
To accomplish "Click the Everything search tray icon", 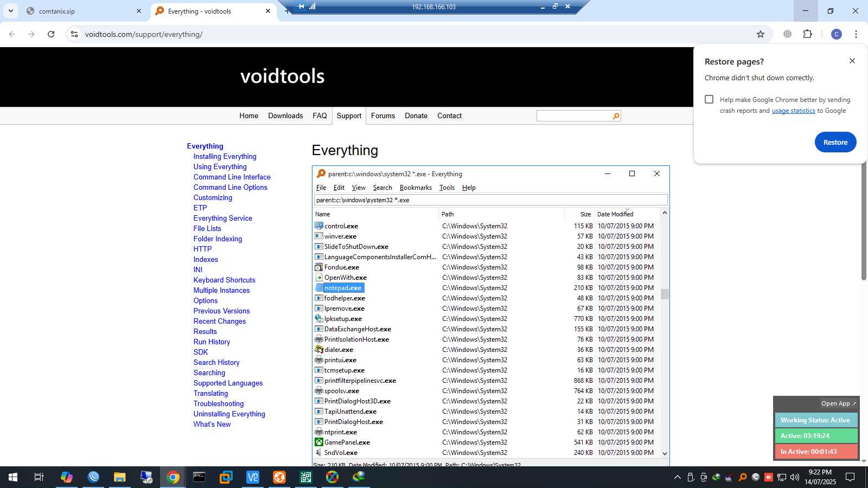I will 742,477.
